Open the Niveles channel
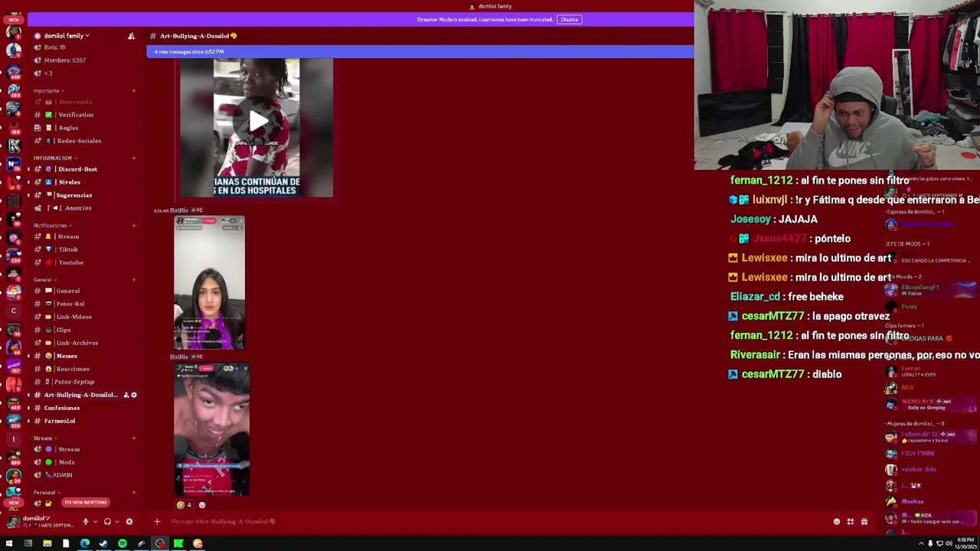Image resolution: width=980 pixels, height=551 pixels. click(84, 182)
